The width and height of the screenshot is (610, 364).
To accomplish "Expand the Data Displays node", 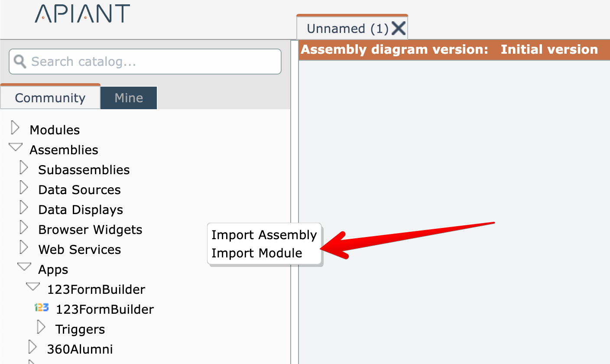I will pyautogui.click(x=24, y=208).
